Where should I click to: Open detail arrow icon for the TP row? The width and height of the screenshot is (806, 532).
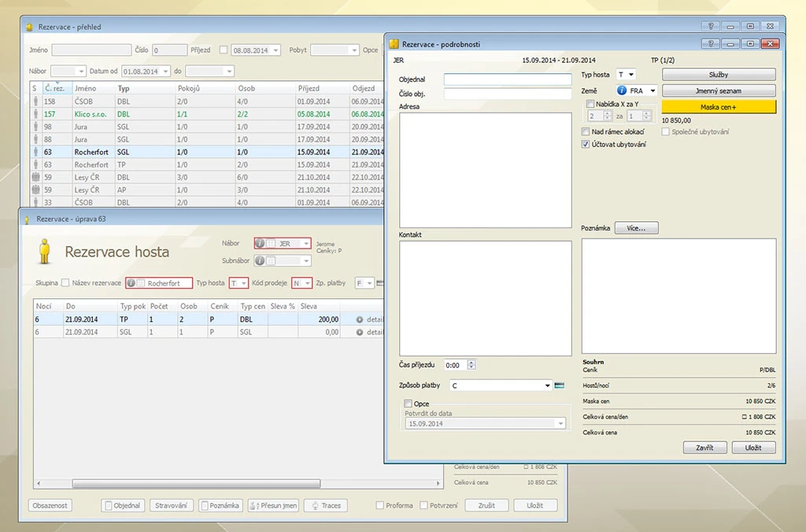pyautogui.click(x=360, y=320)
